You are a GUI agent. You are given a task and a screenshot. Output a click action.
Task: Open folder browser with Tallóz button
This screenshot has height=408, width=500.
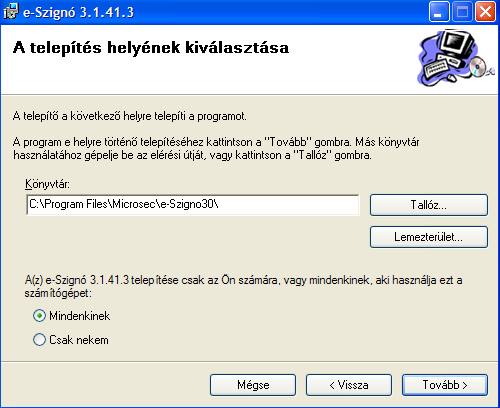pyautogui.click(x=429, y=205)
